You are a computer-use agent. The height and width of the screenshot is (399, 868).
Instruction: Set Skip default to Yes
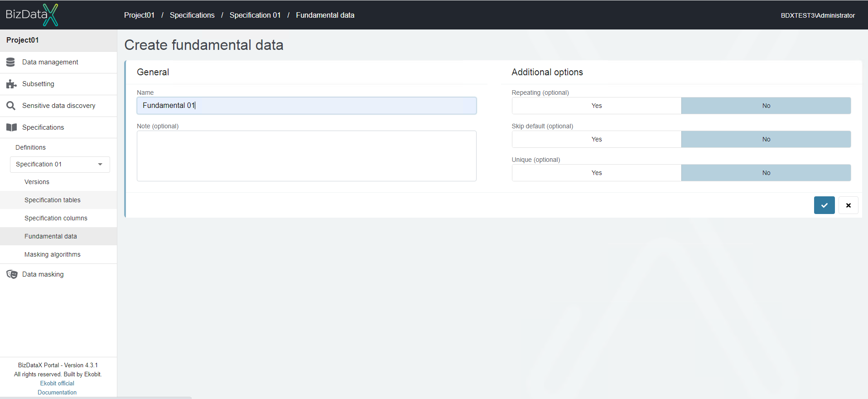point(597,139)
